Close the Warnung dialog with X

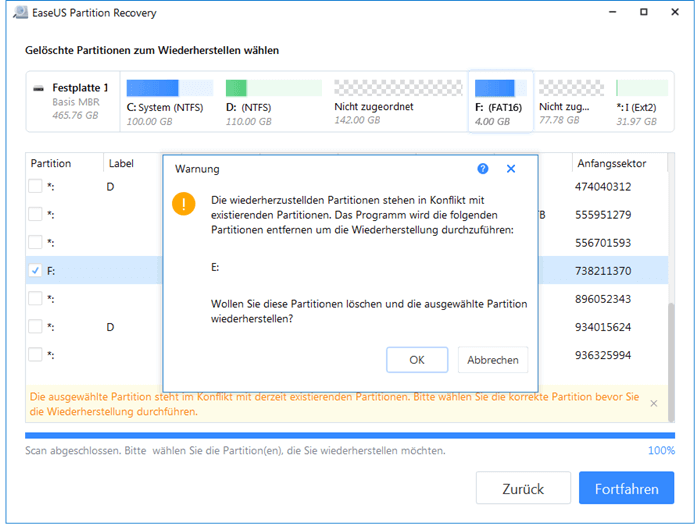511,169
